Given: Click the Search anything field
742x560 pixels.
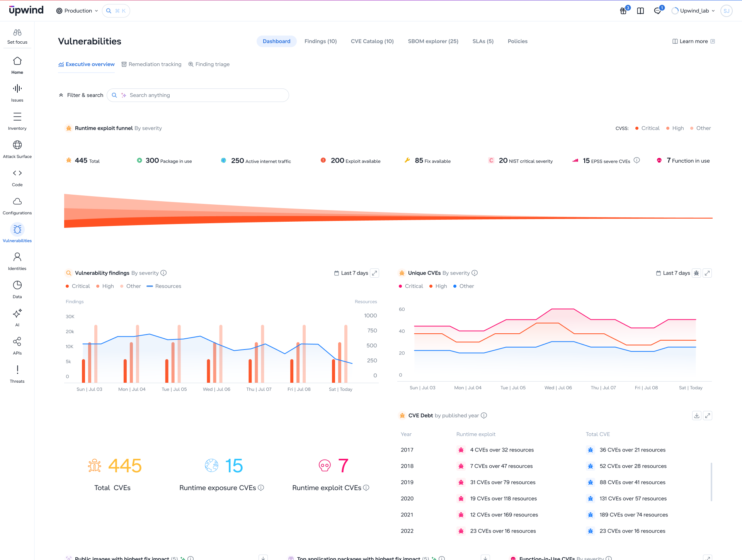Looking at the screenshot, I should pyautogui.click(x=198, y=95).
